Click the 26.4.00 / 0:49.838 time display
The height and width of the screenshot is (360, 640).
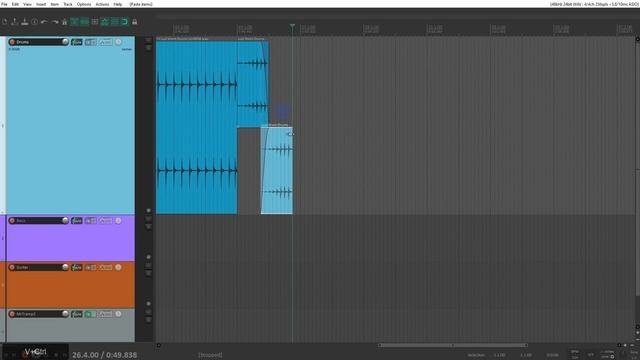104,355
